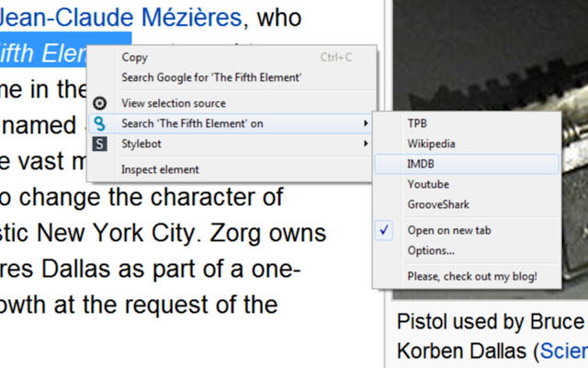The height and width of the screenshot is (368, 588).
Task: Click the View selection source gear icon
Action: click(x=100, y=103)
